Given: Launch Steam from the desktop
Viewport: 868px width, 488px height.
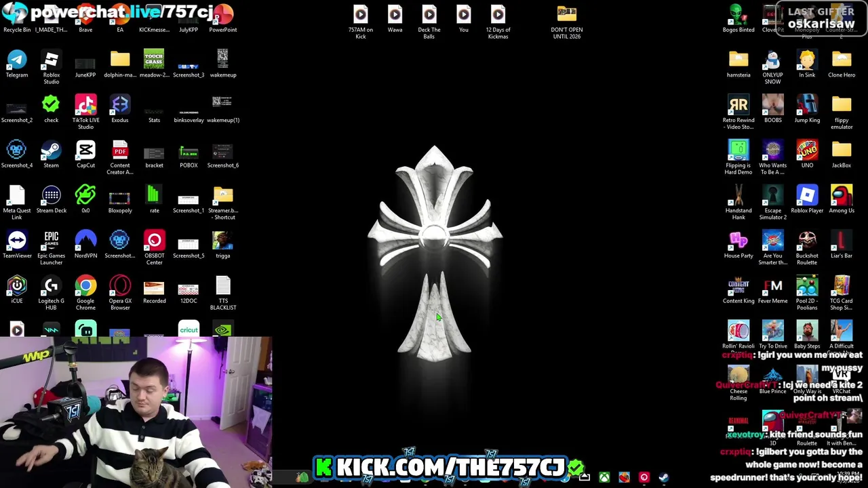Looking at the screenshot, I should [51, 154].
